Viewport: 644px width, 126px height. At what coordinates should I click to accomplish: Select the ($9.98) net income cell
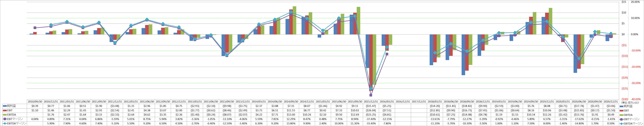point(227,106)
